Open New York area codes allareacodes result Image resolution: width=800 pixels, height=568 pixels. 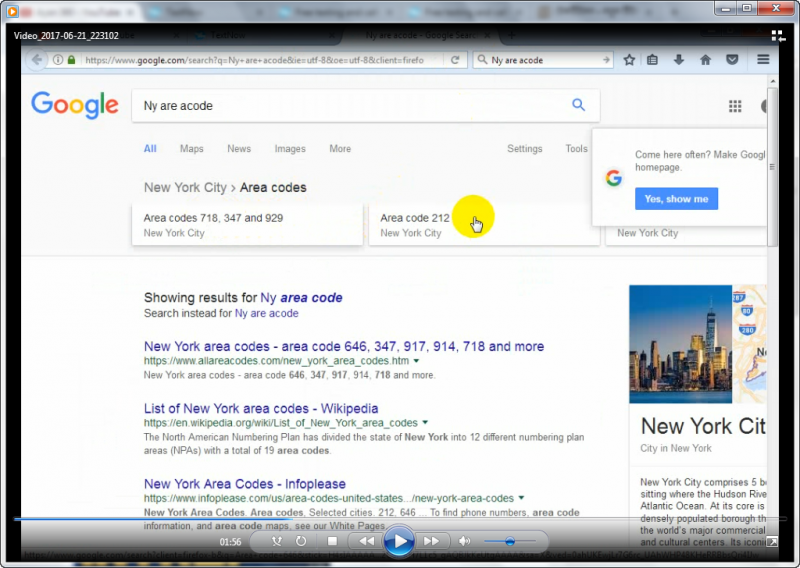344,346
